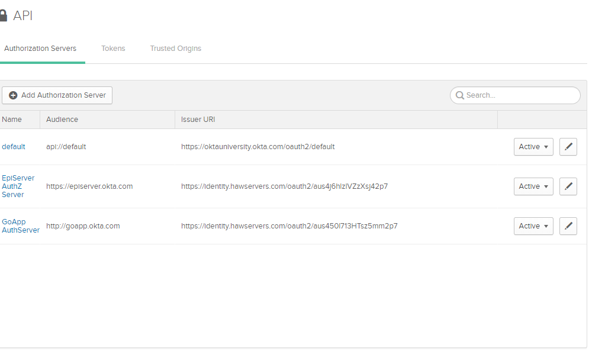
Task: Click the pencil icon for EpiServer AuthZ Server
Action: pos(568,186)
